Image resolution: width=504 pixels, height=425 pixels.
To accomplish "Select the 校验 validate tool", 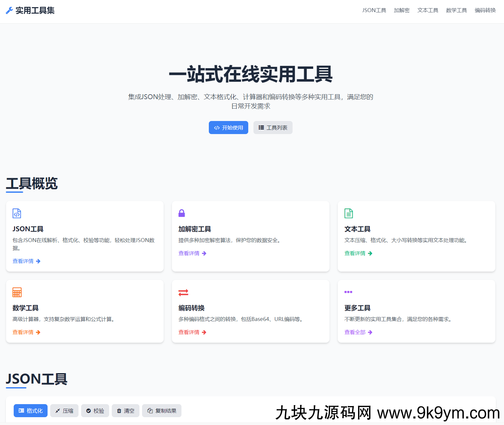I will coord(95,411).
